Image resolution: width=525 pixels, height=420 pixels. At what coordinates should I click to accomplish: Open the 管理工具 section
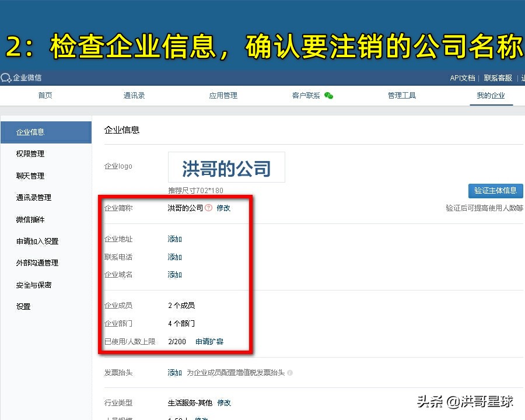(401, 94)
